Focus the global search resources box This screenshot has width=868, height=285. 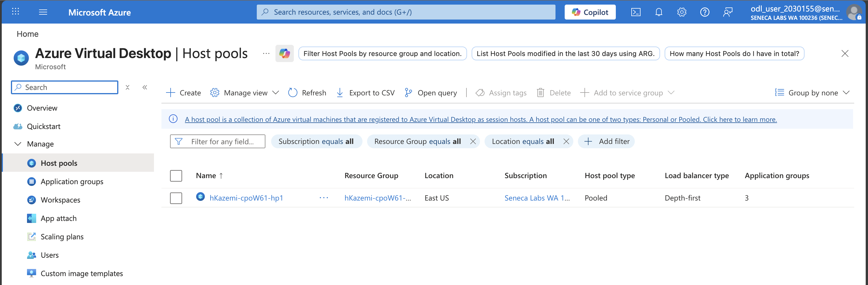pyautogui.click(x=406, y=12)
